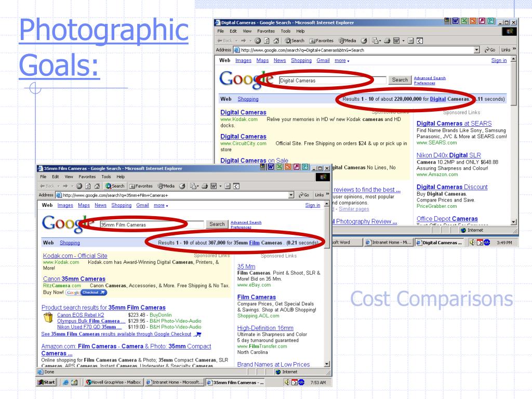532x399 pixels.
Task: Click the Home icon in Digital Cameras window
Action: pos(276,41)
